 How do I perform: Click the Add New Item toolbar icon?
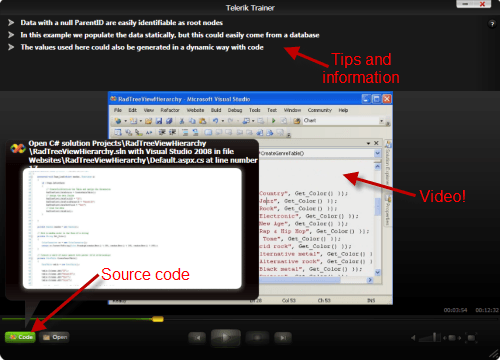tap(133, 121)
